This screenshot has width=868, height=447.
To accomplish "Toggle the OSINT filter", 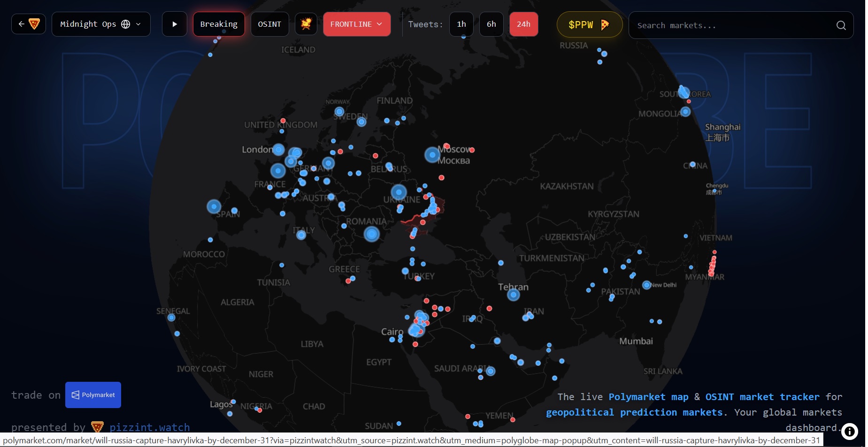I will [x=269, y=24].
